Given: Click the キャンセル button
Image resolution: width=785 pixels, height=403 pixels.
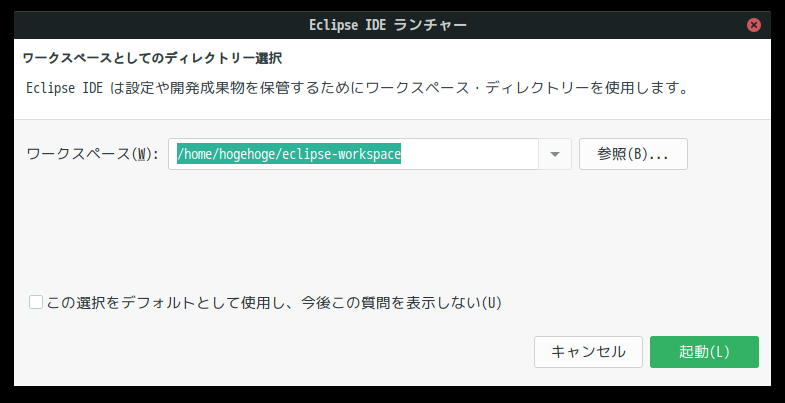Looking at the screenshot, I should coord(588,352).
